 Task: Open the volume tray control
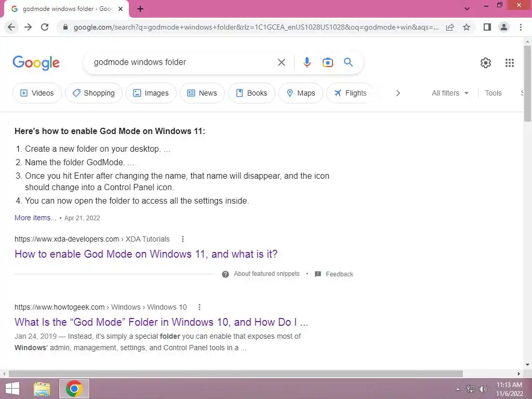tap(483, 389)
